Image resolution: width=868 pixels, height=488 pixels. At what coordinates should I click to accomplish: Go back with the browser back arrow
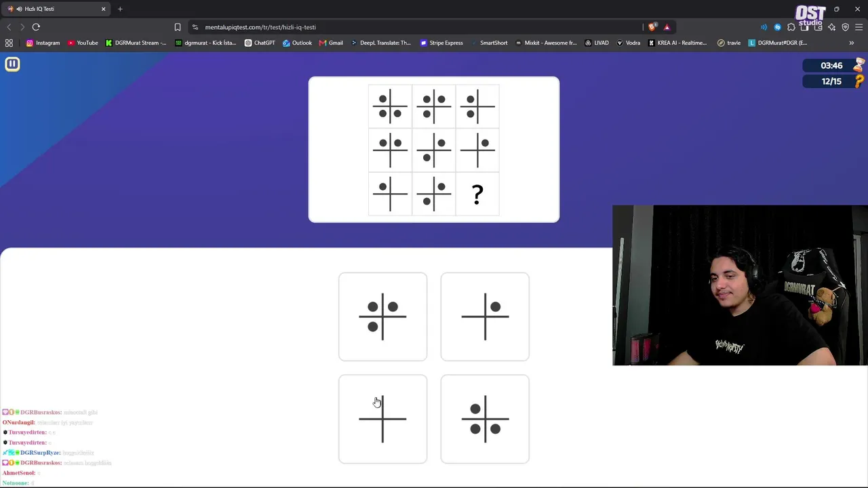pos(9,27)
